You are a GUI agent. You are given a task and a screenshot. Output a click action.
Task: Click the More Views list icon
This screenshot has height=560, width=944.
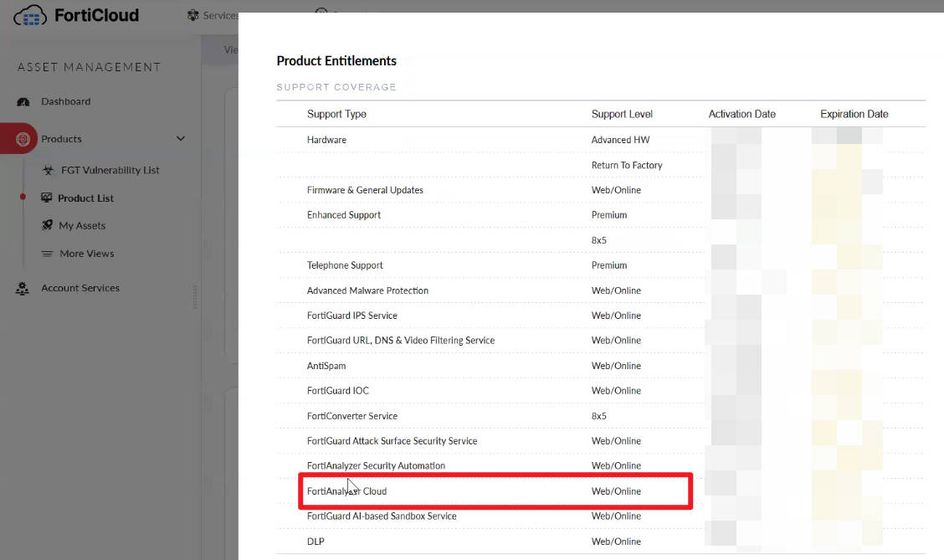[x=47, y=254]
